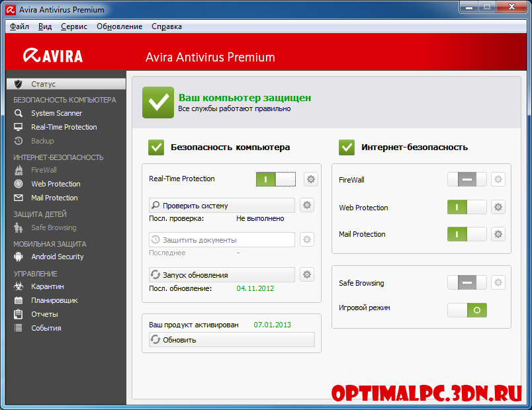The width and height of the screenshot is (532, 410).
Task: Click the last update date 04.11.2012
Action: [255, 288]
